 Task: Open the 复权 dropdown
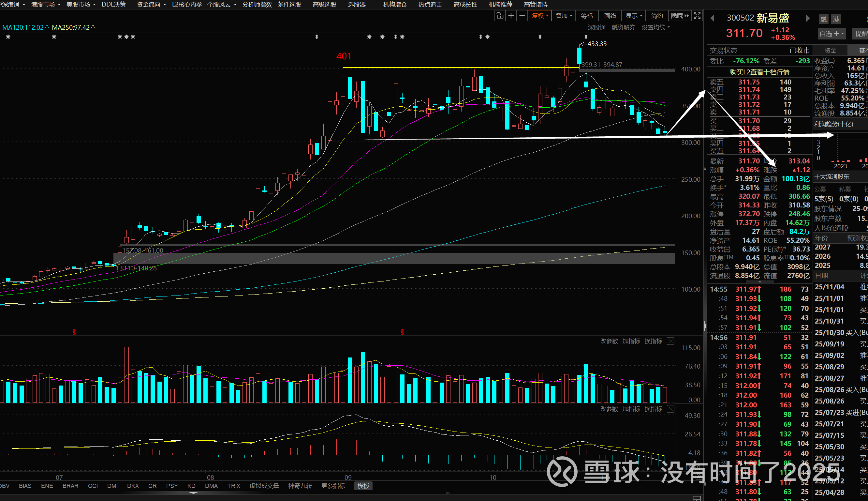coord(540,16)
